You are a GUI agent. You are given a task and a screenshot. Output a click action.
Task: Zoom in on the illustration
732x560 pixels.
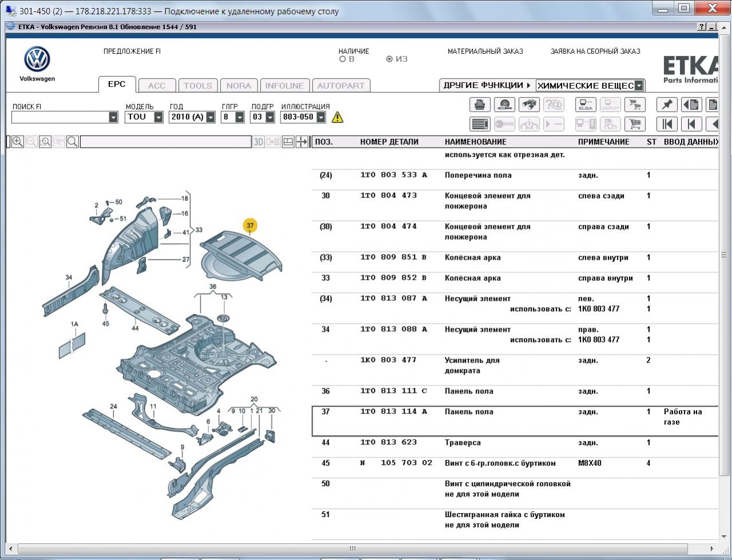click(18, 142)
